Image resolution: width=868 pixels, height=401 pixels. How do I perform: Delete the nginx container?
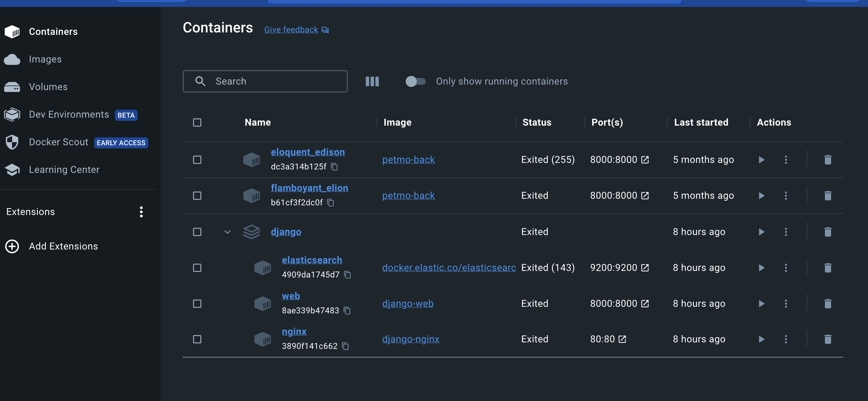point(828,339)
